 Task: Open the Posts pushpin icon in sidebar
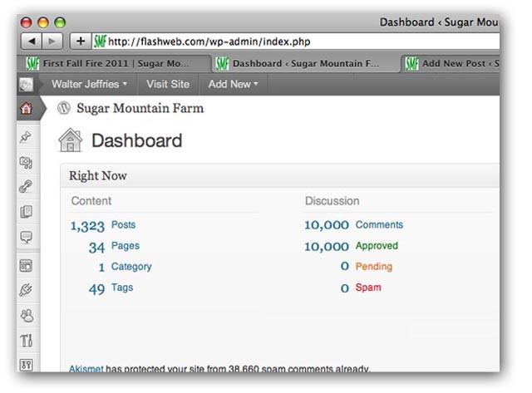26,136
